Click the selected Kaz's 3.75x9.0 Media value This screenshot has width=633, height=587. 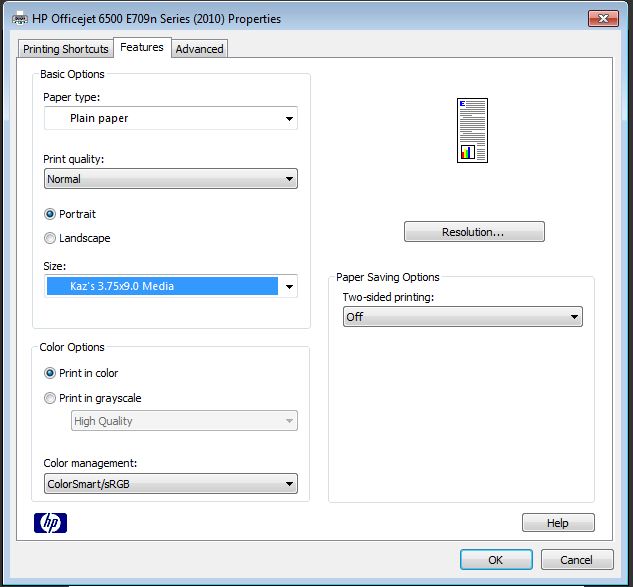[162, 286]
